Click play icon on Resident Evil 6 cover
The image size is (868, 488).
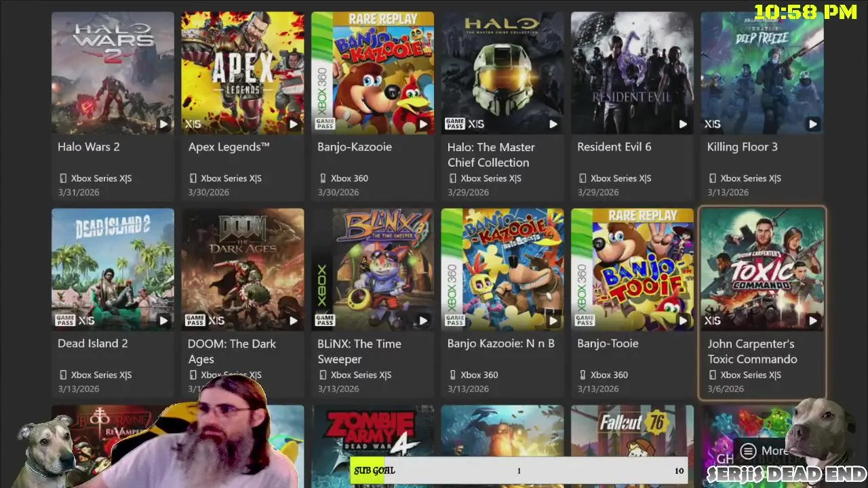click(683, 124)
